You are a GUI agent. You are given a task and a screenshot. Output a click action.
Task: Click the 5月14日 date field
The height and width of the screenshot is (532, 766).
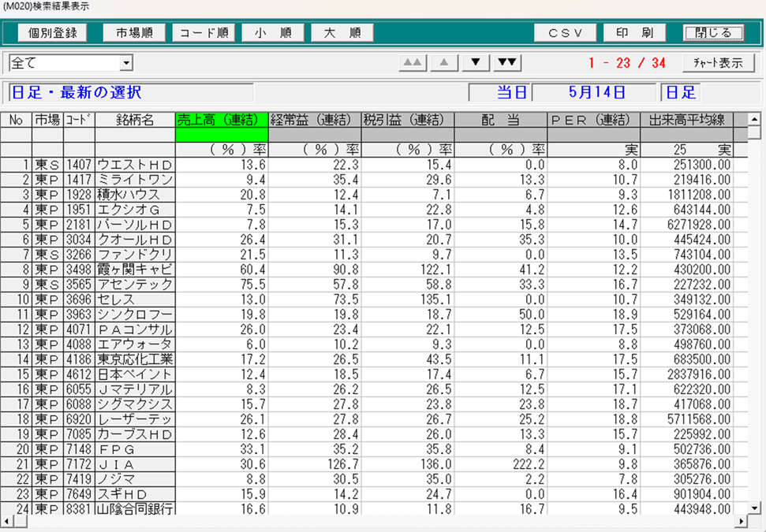595,92
